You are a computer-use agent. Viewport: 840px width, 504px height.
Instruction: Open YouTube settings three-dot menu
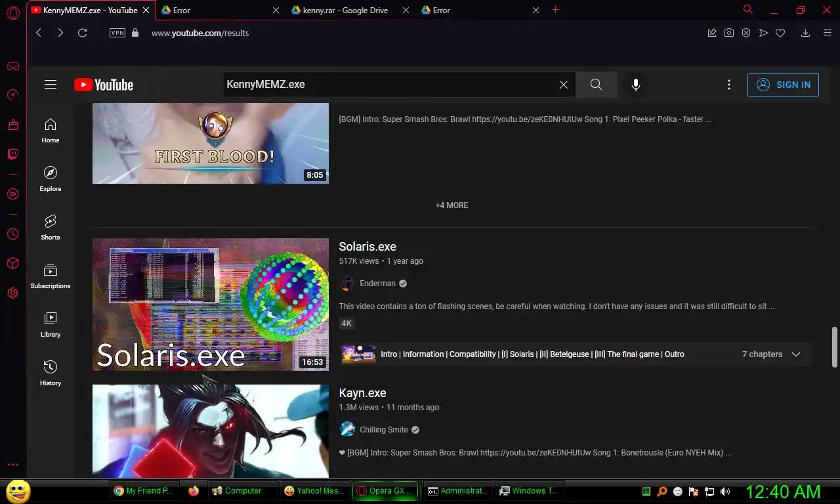[x=729, y=85]
